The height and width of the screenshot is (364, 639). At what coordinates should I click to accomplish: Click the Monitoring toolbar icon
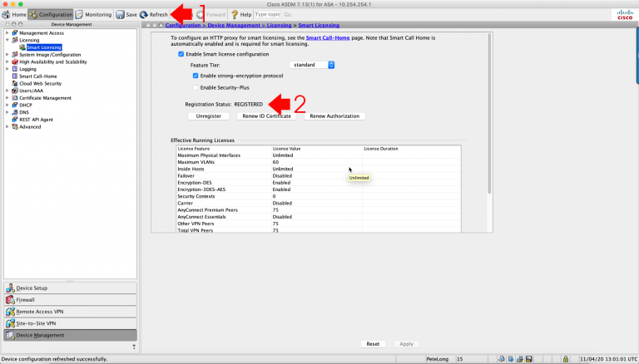(79, 15)
